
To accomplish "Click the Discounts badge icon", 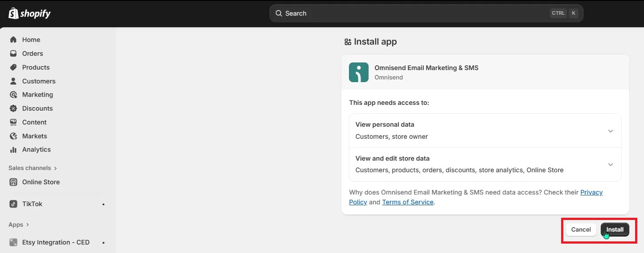I will 13,108.
